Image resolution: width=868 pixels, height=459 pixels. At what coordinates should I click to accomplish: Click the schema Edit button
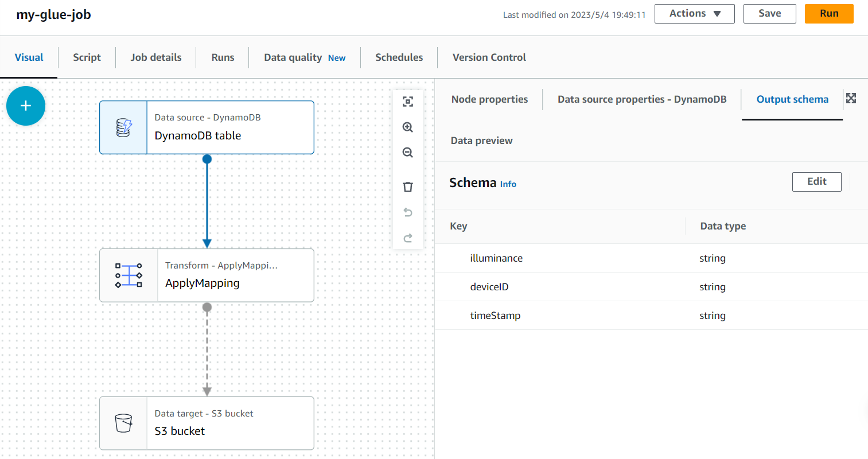[x=816, y=182]
